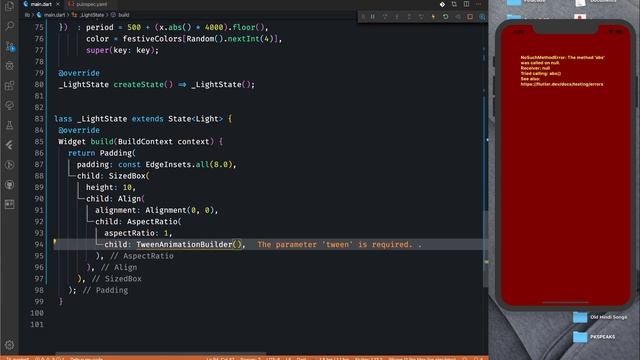
Task: Trigger Hot Reload lightning bolt
Action: pyautogui.click(x=433, y=17)
